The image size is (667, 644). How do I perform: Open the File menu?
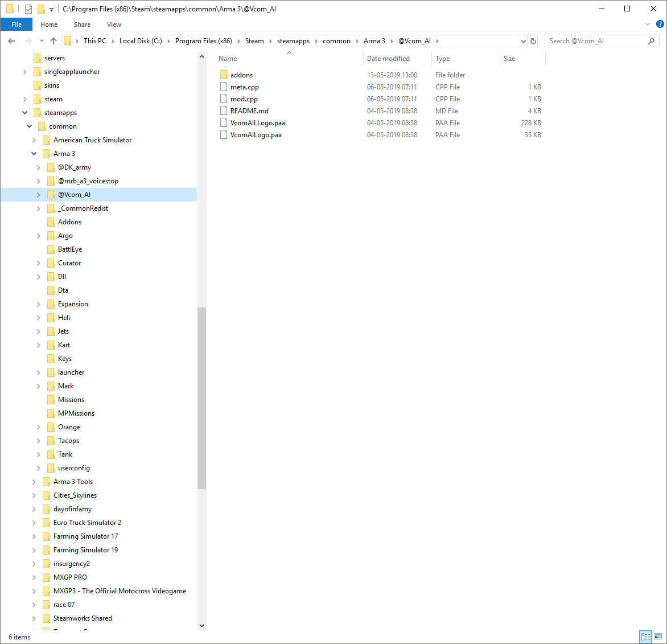16,24
